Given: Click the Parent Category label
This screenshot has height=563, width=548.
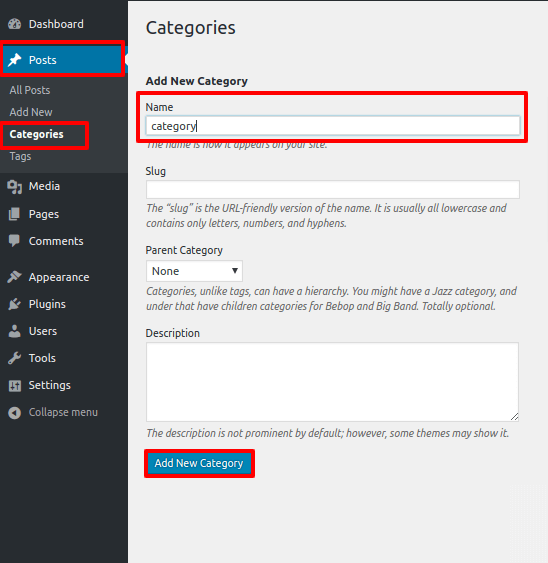Looking at the screenshot, I should click(x=184, y=250).
